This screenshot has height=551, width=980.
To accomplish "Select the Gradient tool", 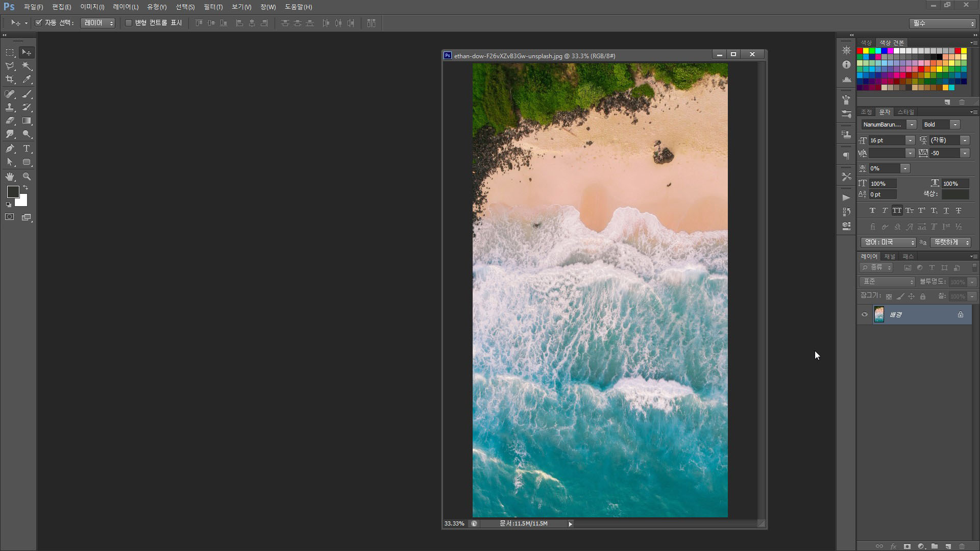I will tap(27, 121).
